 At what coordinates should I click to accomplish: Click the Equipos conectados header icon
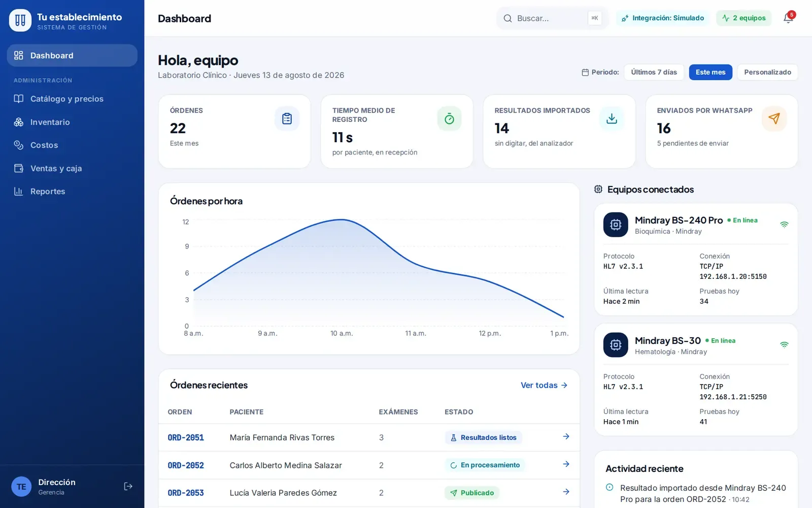pos(598,189)
